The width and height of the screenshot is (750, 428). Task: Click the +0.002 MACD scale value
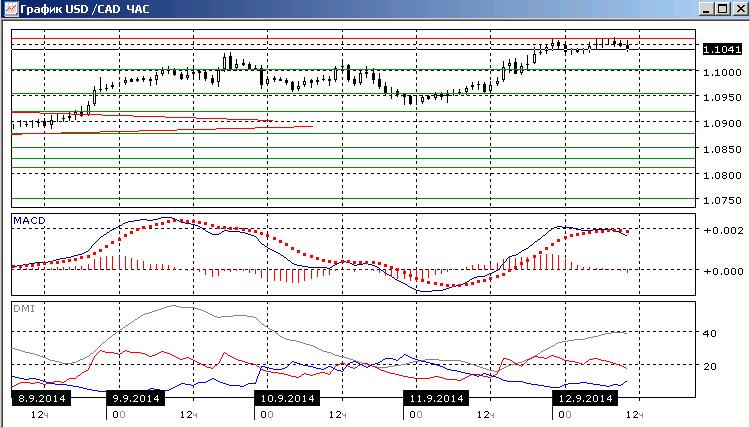(723, 230)
